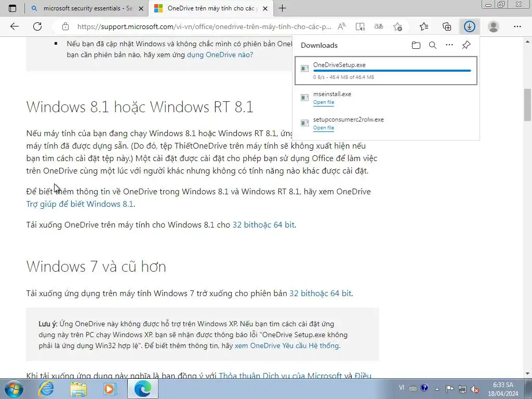The image size is (532, 399).
Task: Launch Internet Explorer from taskbar
Action: click(x=46, y=389)
